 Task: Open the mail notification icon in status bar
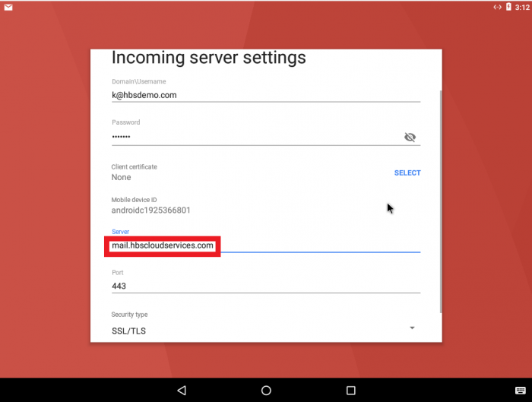coord(8,7)
